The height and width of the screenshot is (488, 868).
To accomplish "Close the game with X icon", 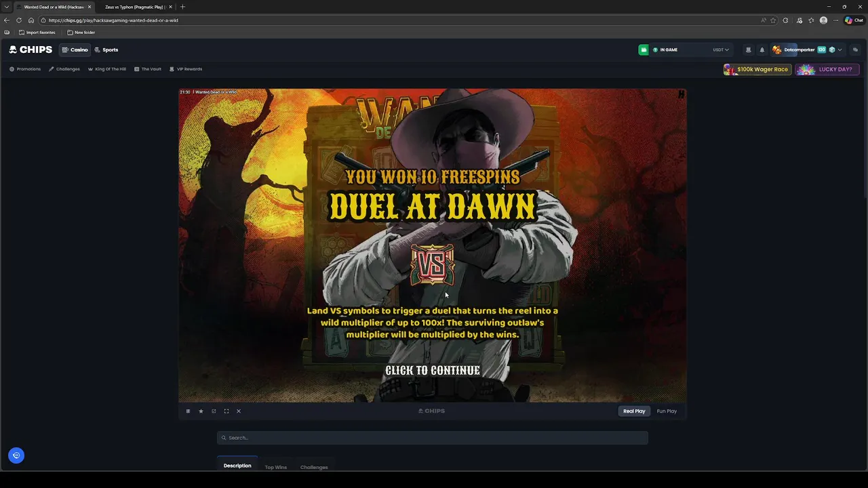I will point(239,411).
